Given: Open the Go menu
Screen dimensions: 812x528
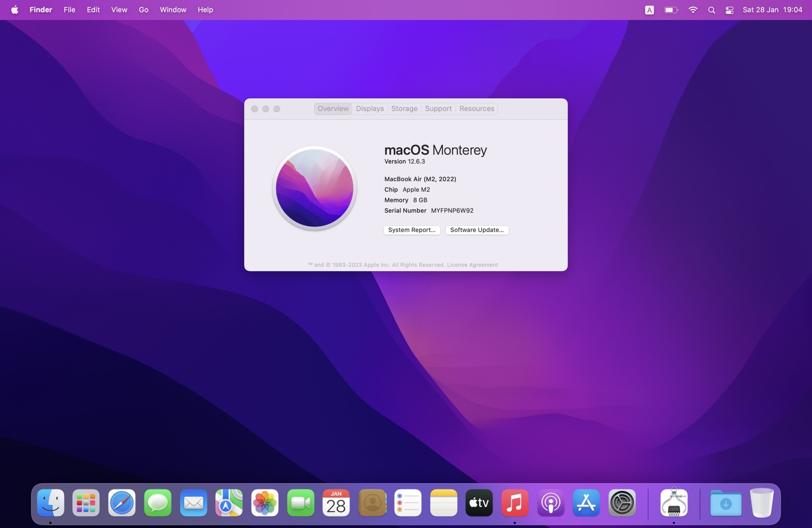Looking at the screenshot, I should [143, 10].
